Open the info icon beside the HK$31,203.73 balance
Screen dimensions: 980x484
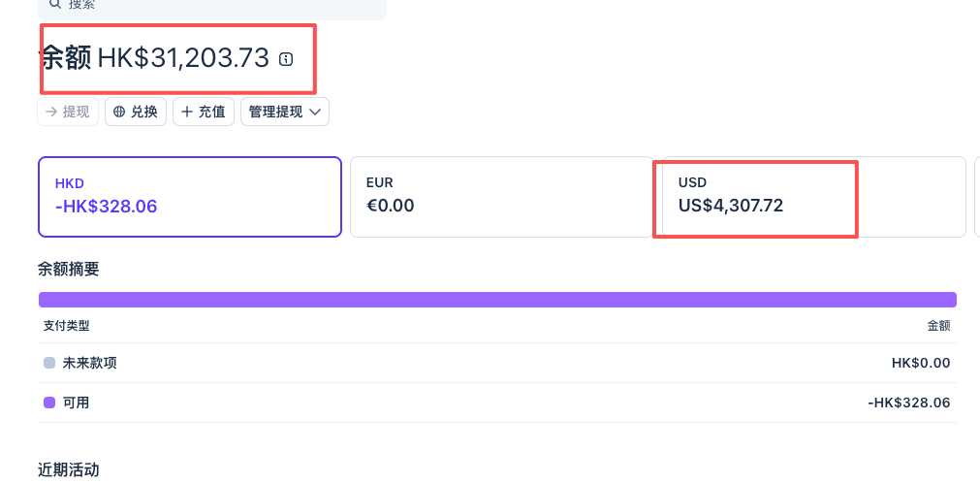pyautogui.click(x=286, y=59)
